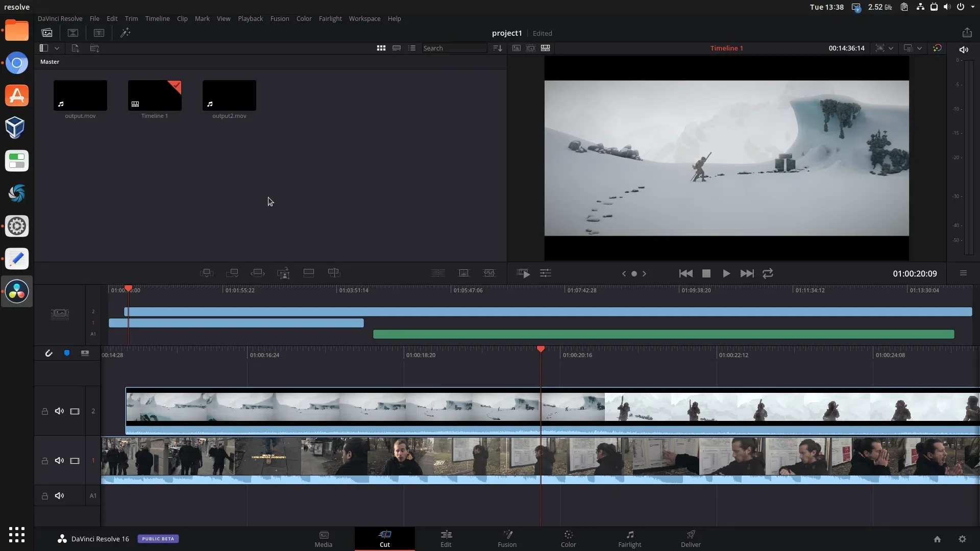Disable video track 2 visibility
This screenshot has width=980, height=551.
[x=75, y=411]
